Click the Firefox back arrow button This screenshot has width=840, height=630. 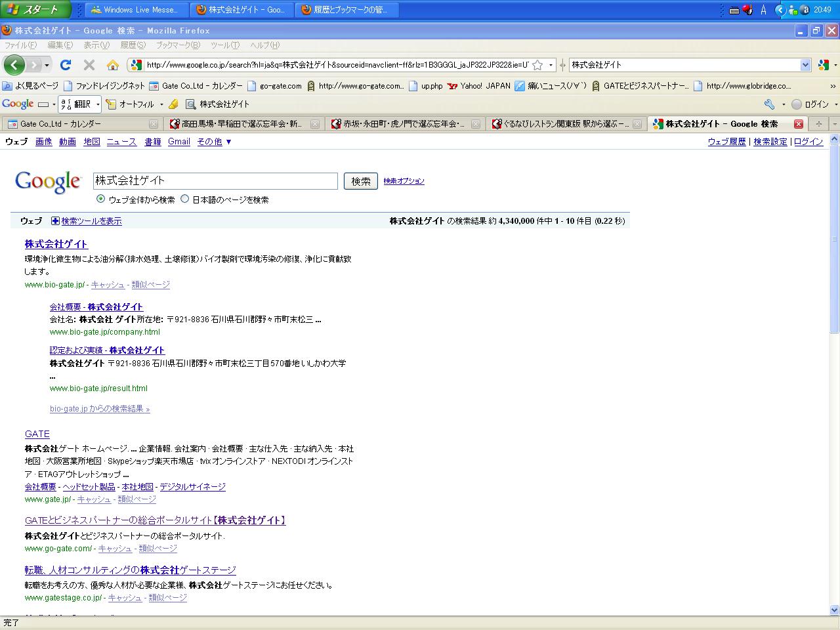[x=14, y=65]
